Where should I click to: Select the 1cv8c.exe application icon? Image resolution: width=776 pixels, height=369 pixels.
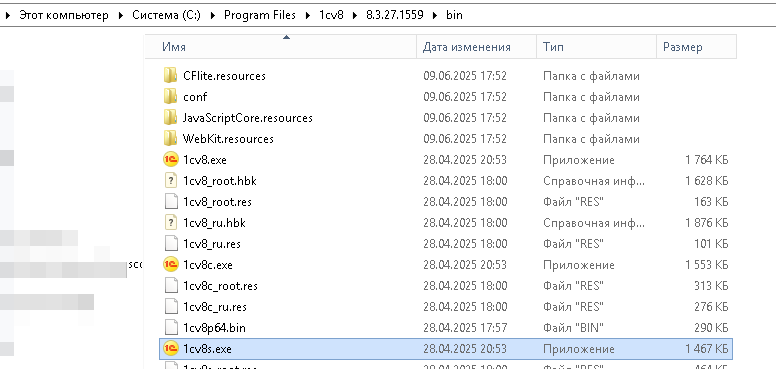(x=170, y=265)
